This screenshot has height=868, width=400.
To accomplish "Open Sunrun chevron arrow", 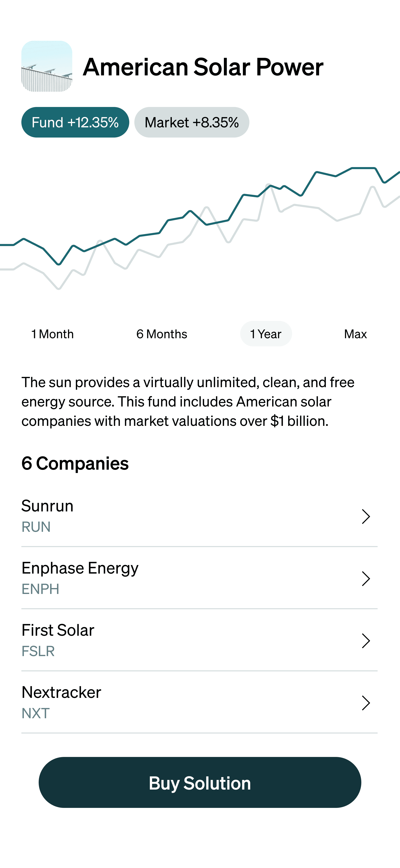I will coord(366,516).
